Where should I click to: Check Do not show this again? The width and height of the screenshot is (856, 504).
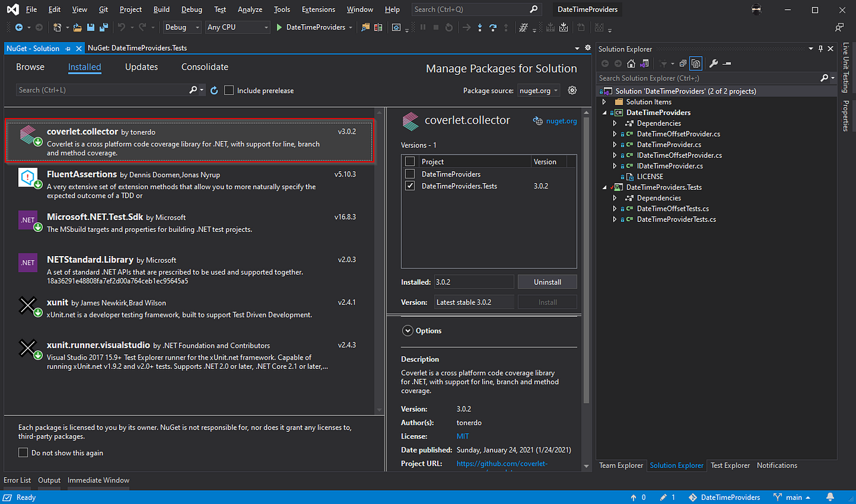(23, 452)
